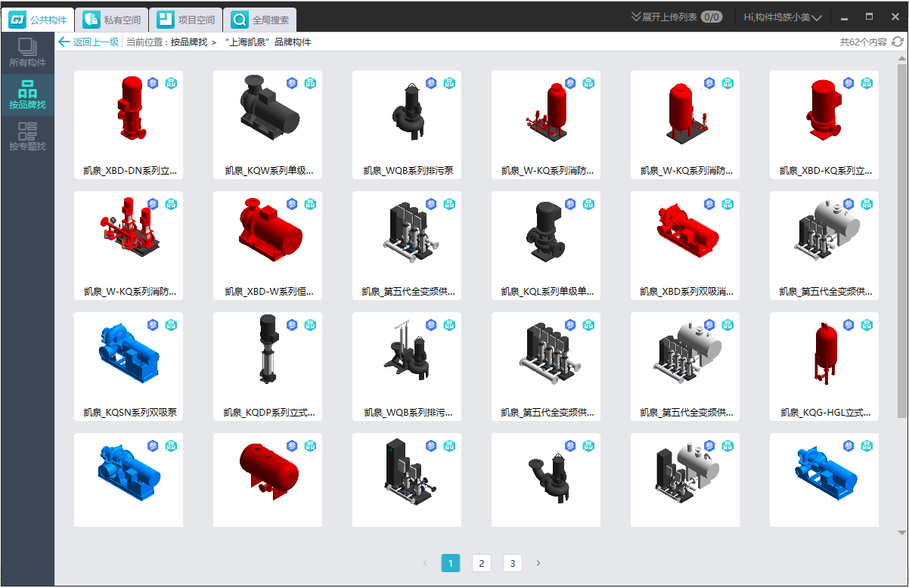Click the next page arrow in pagination
Viewport: 909px width, 588px height.
tap(538, 563)
